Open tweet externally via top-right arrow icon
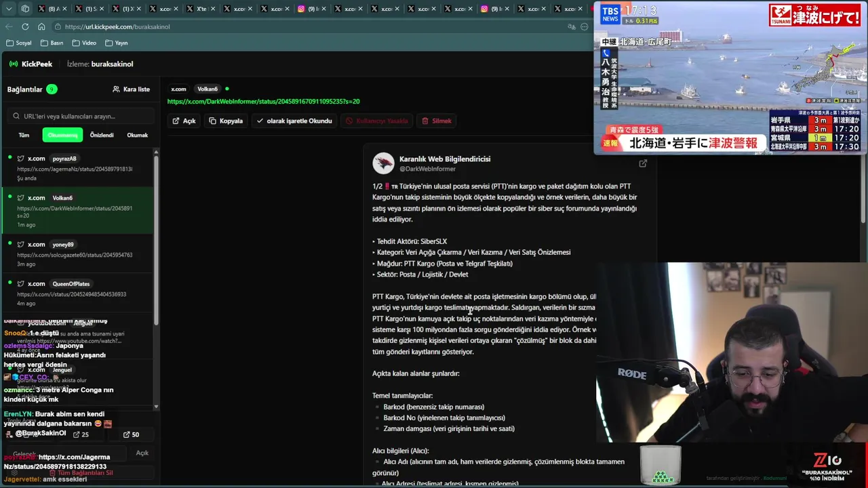The height and width of the screenshot is (488, 868). click(643, 163)
